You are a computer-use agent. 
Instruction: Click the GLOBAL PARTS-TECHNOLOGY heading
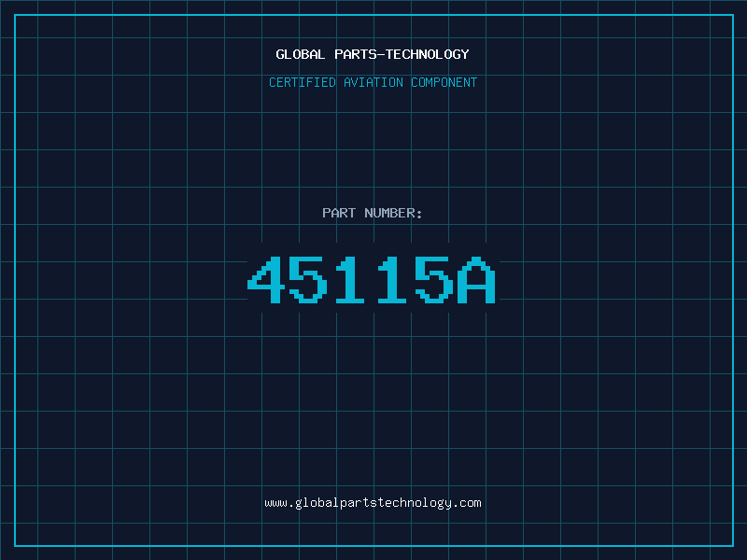373,54
